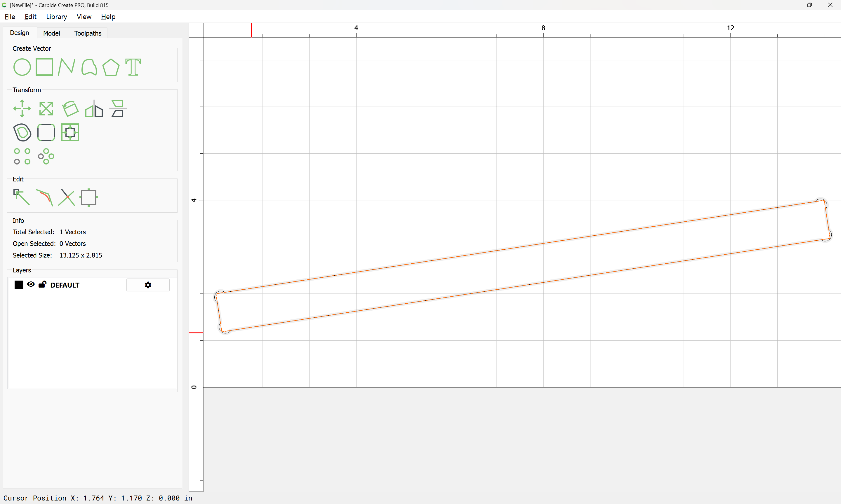Open the Move transform tool

pyautogui.click(x=22, y=109)
